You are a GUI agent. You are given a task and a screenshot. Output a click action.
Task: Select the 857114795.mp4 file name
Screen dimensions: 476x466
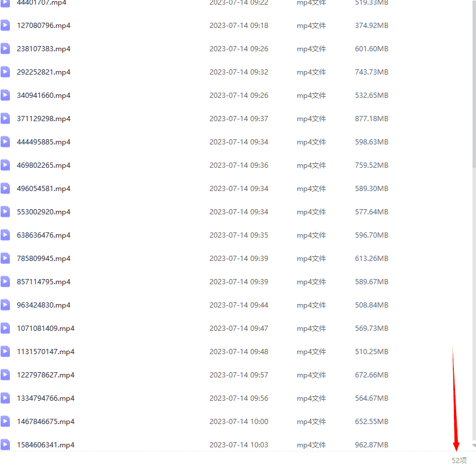point(44,282)
